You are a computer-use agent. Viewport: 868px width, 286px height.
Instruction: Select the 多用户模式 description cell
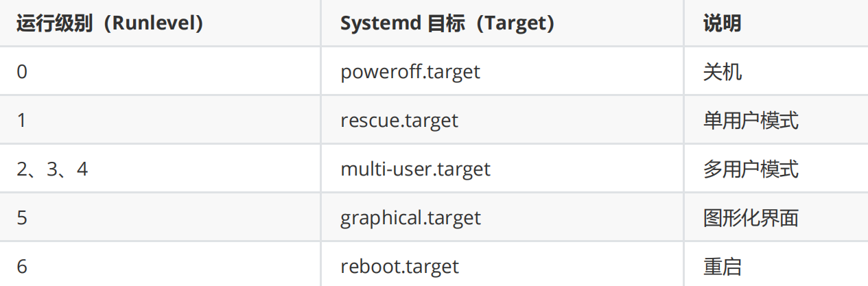pos(751,169)
